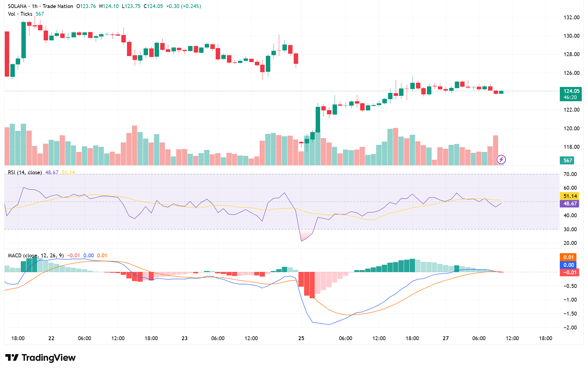Image resolution: width=588 pixels, height=371 pixels.
Task: Open the 1h timeframe selector in the legend
Action: pos(35,6)
